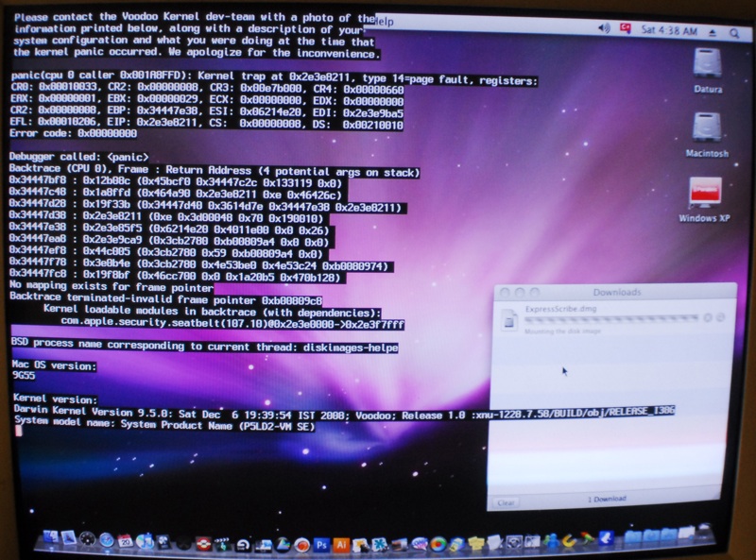This screenshot has width=756, height=560.
Task: Launch Safari compass icon in the Dock
Action: pos(107,540)
